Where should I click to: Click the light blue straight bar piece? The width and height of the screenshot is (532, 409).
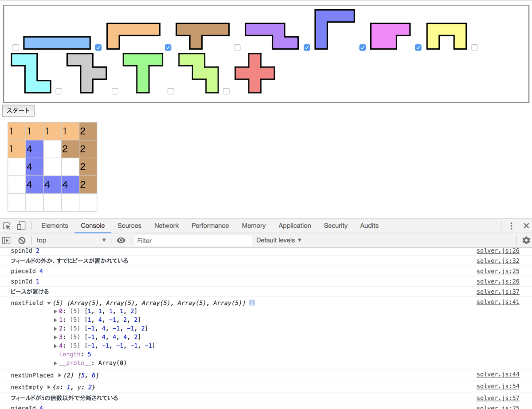[x=57, y=43]
